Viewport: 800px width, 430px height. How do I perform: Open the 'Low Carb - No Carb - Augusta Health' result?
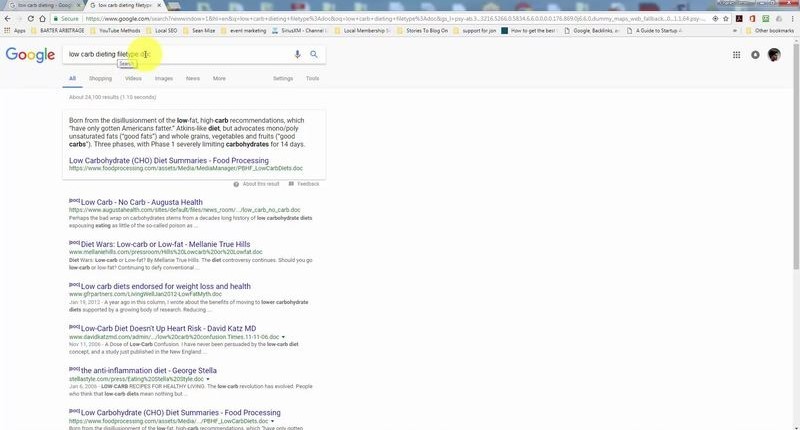pyautogui.click(x=141, y=202)
